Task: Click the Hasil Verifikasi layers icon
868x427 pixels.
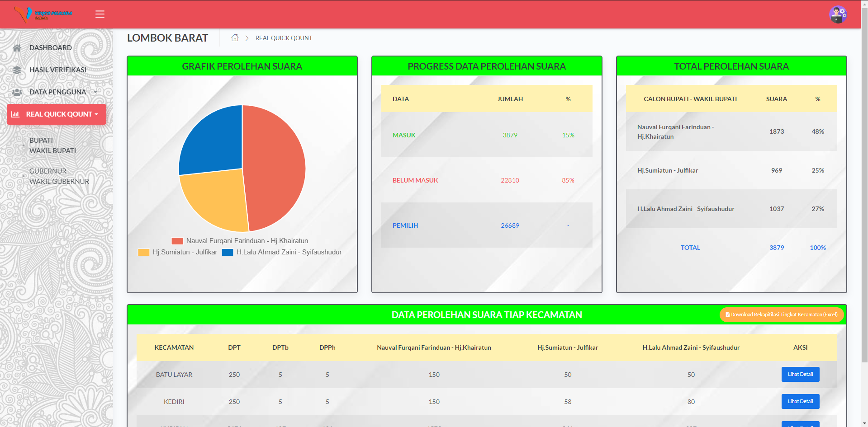Action: click(x=17, y=70)
